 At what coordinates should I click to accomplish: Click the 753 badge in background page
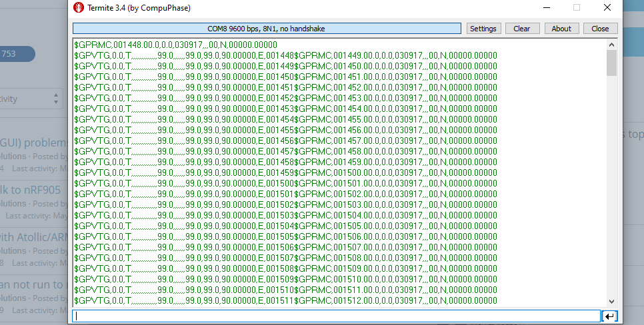(x=17, y=54)
